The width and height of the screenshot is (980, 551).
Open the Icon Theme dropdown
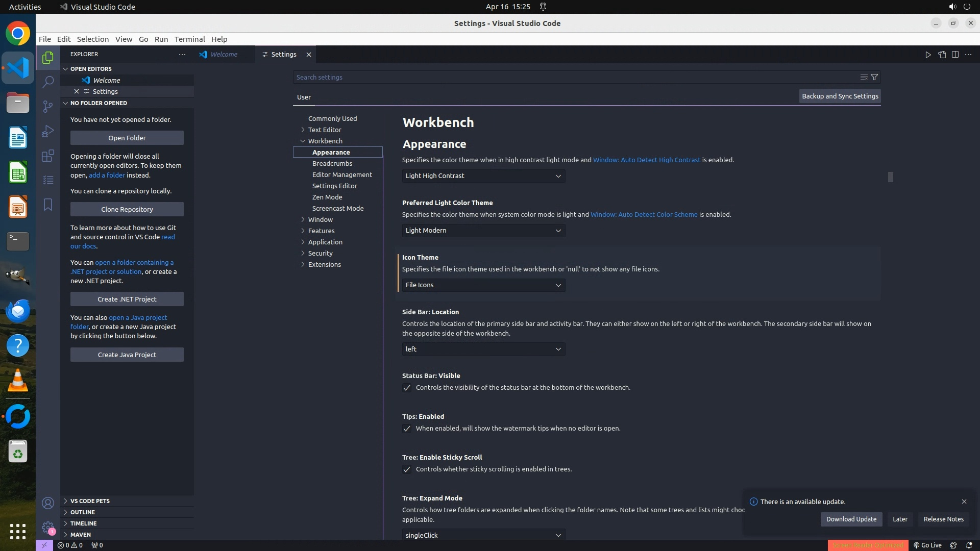click(483, 285)
